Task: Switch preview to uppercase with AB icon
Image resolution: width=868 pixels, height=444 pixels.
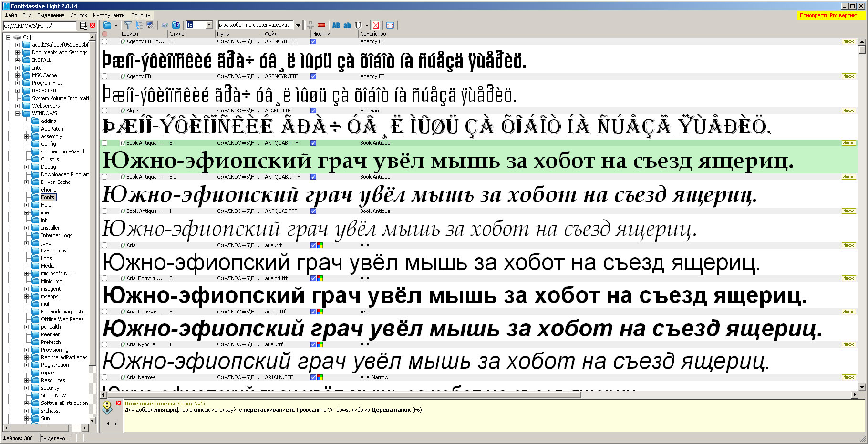Action: pyautogui.click(x=336, y=25)
